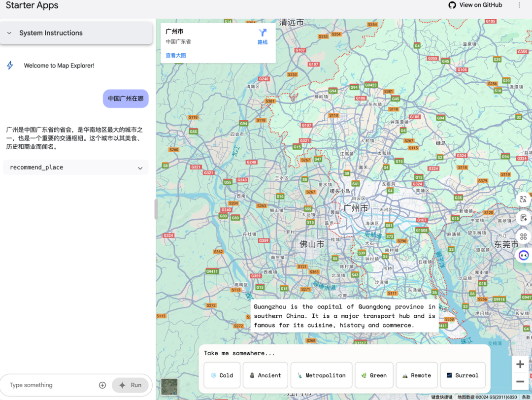Screen dimensions: 532x400
Task: Zoom out the map with minus
Action: (520, 381)
